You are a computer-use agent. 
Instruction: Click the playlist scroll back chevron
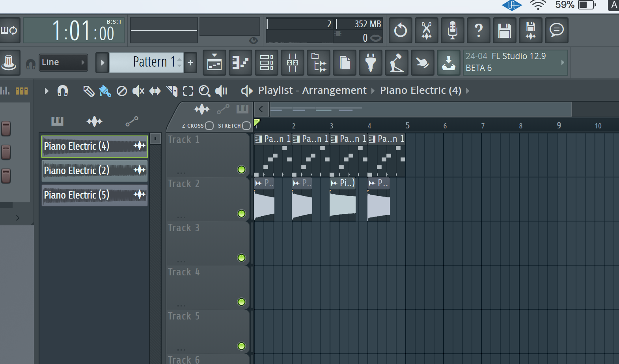[x=261, y=109]
